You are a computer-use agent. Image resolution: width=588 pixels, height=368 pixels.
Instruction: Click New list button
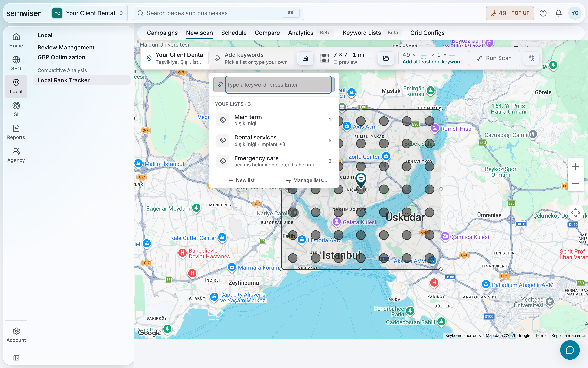coord(242,180)
